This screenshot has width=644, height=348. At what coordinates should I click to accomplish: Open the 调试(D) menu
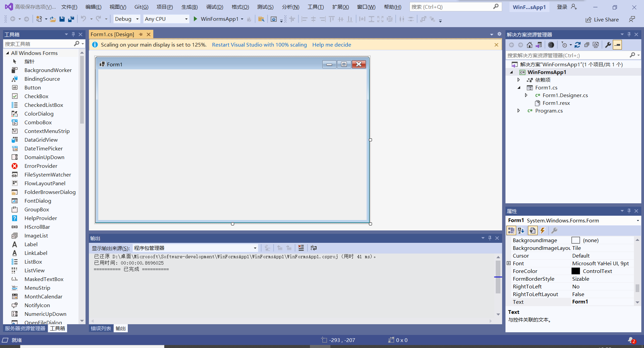(x=215, y=7)
